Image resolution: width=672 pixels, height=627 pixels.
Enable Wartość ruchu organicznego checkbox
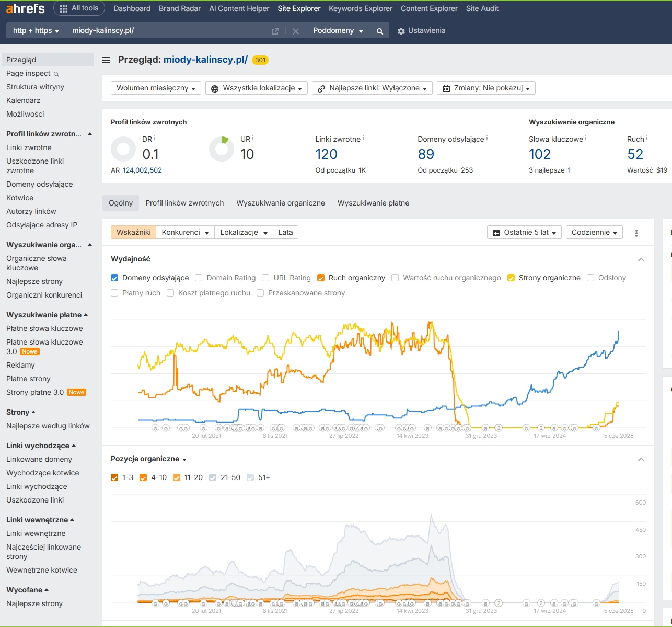tap(395, 278)
